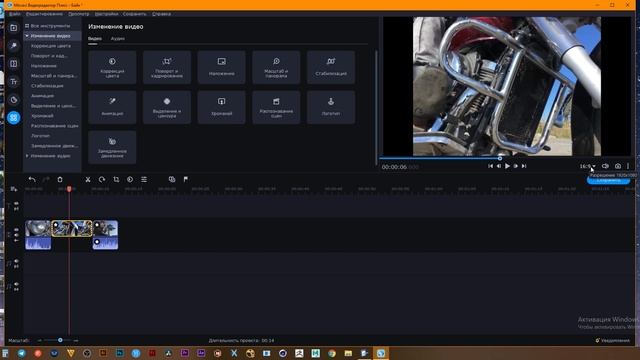640x360 pixels.
Task: Click the blue More tools sidebar icon
Action: coord(13,118)
